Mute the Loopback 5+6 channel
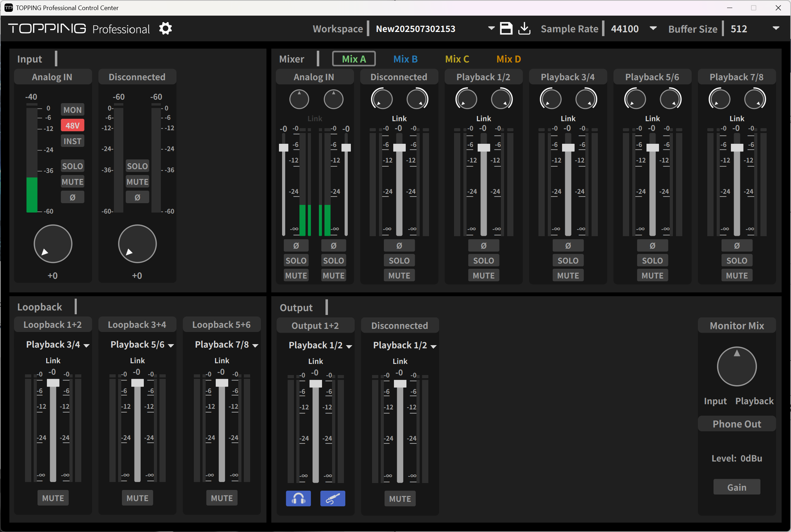Viewport: 791px width, 532px height. coord(222,498)
